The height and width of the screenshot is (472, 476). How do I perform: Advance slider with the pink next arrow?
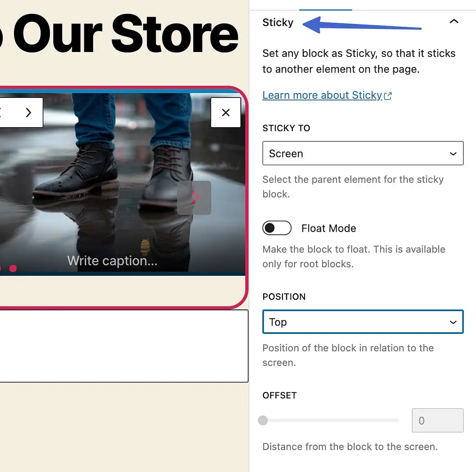point(195,198)
